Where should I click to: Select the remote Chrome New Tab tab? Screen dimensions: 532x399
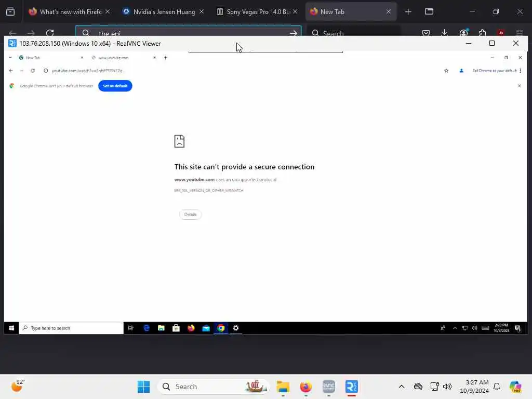[51, 58]
